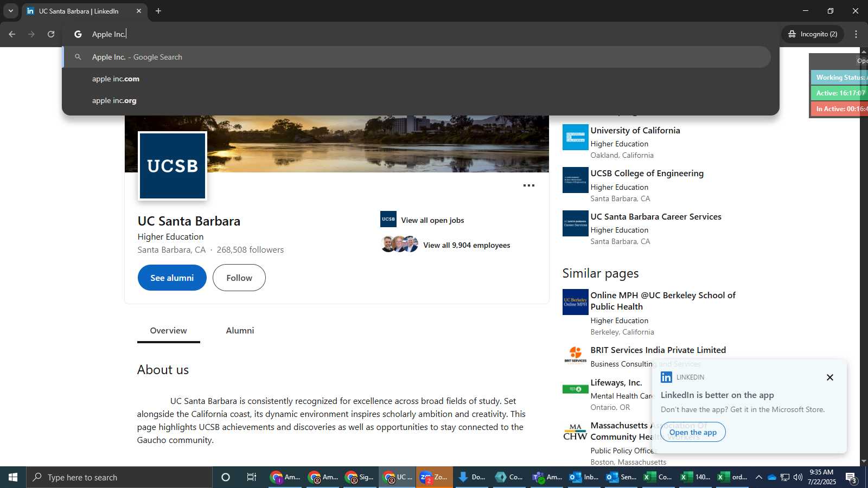Click the UCSB logo image
The height and width of the screenshot is (488, 868).
coord(173,166)
